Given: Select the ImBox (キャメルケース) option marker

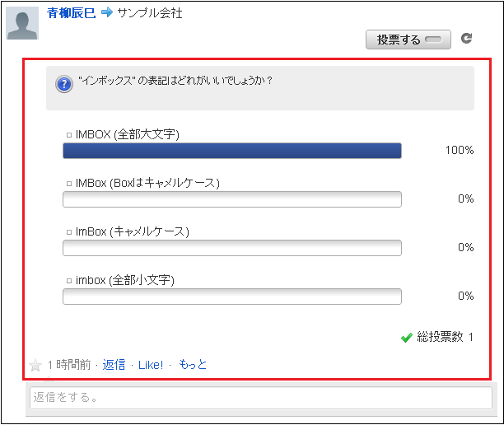Looking at the screenshot, I should 69,232.
